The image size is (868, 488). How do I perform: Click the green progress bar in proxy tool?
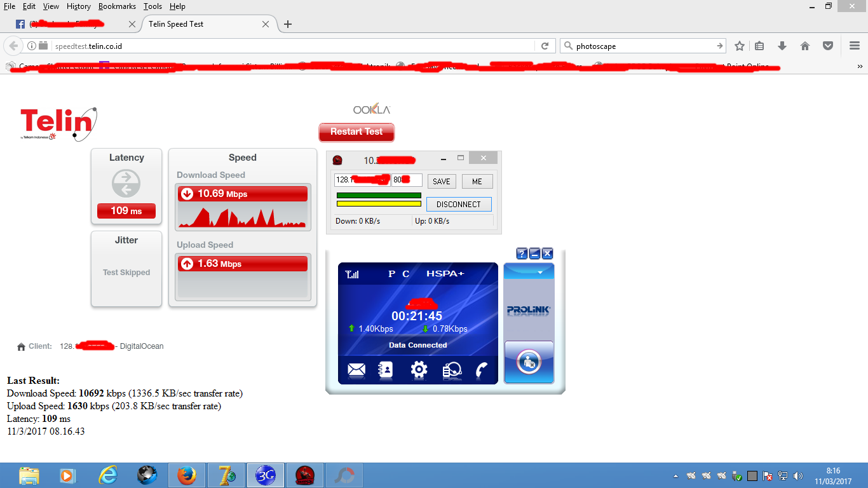tap(379, 195)
